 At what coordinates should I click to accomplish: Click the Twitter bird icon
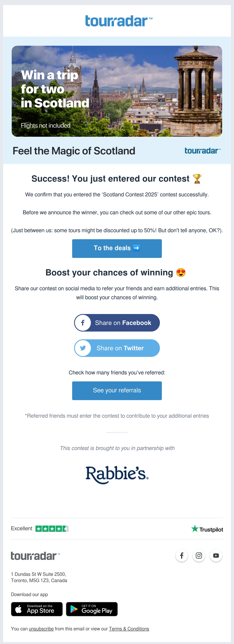[x=83, y=348]
